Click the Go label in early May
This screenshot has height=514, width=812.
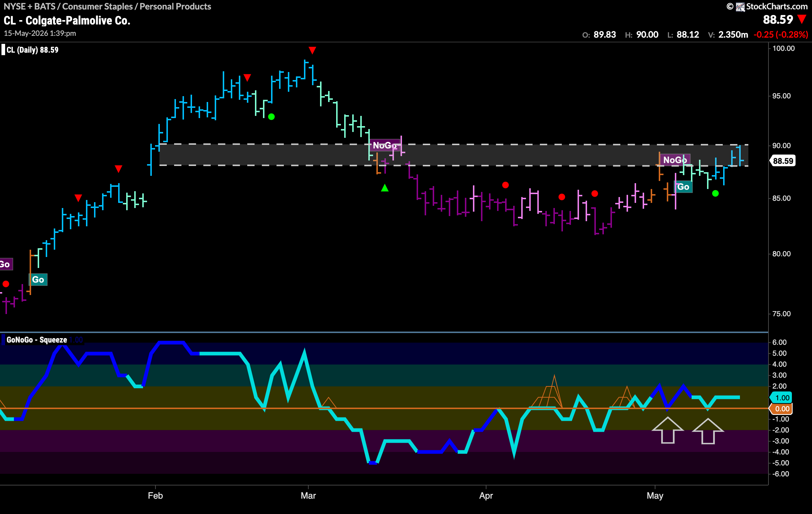click(x=683, y=187)
